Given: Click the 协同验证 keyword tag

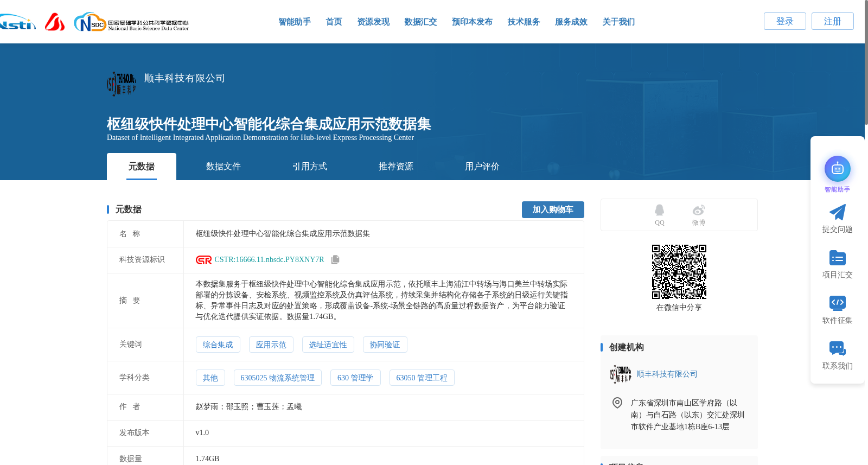Looking at the screenshot, I should tap(385, 345).
